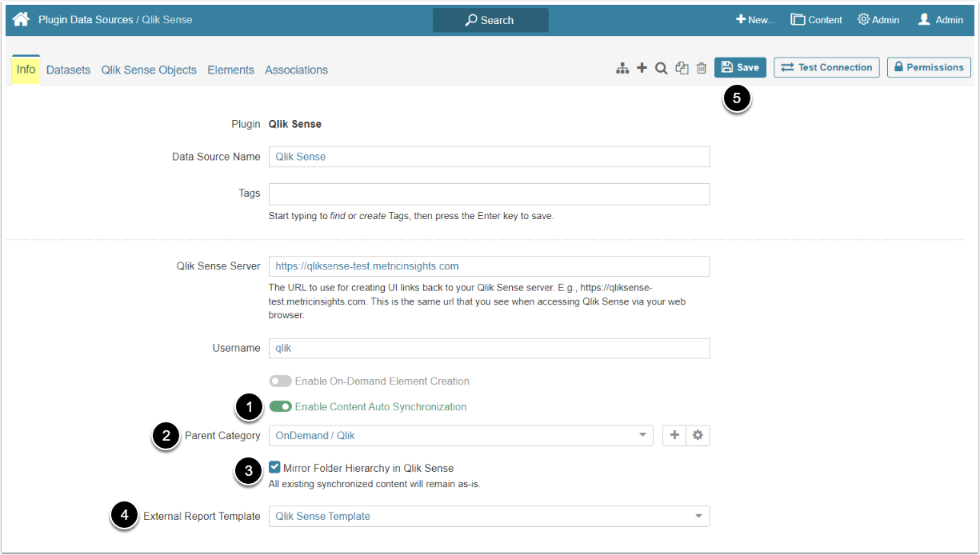
Task: Toggle Enable On-Demand Element Creation switch
Action: 280,381
